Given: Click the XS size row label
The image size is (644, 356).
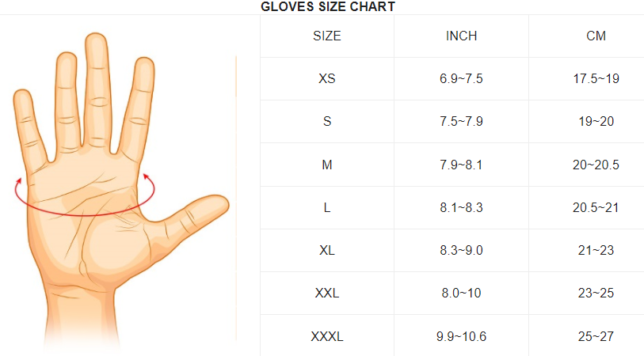Looking at the screenshot, I should (327, 79).
